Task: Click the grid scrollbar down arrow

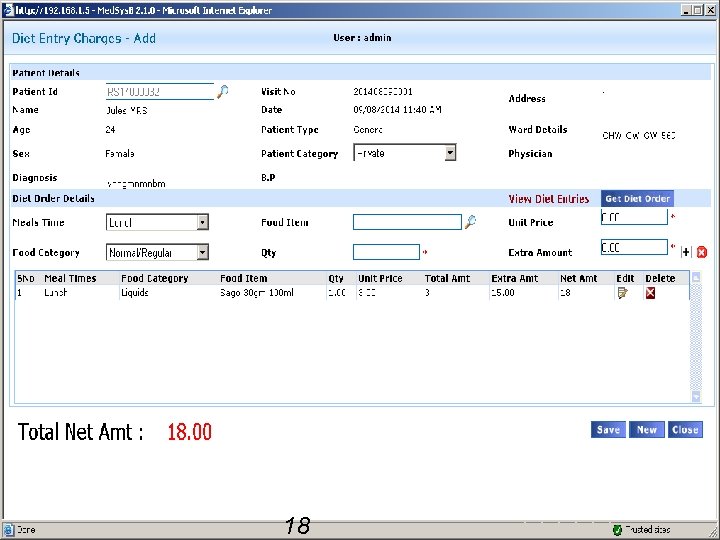Action: tap(696, 397)
